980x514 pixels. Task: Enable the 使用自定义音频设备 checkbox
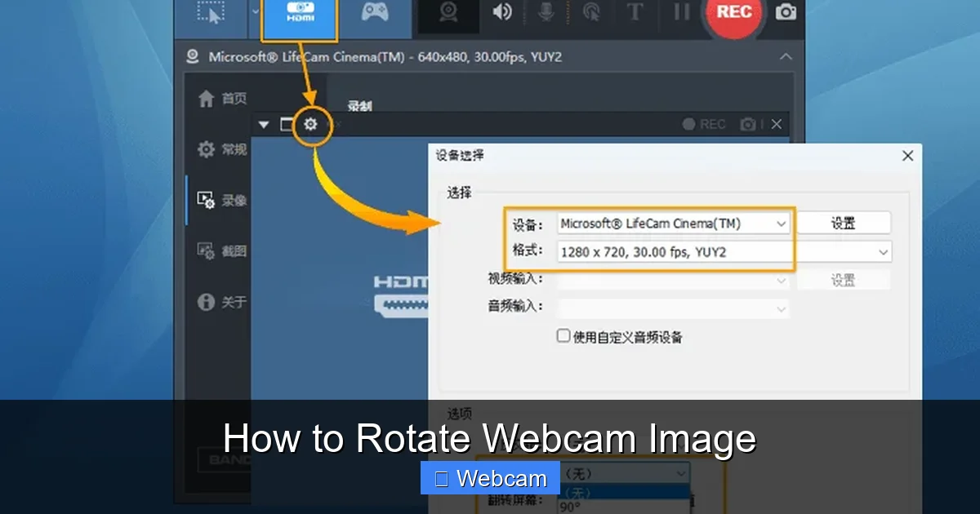tap(563, 336)
